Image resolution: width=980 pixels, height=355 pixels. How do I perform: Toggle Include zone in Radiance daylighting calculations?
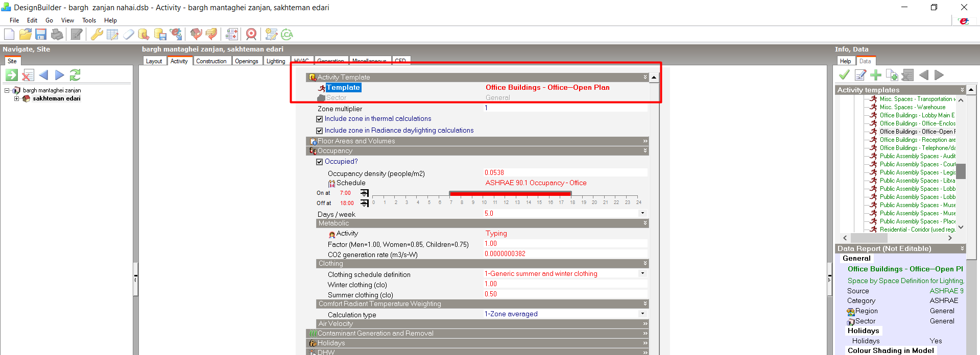point(320,131)
